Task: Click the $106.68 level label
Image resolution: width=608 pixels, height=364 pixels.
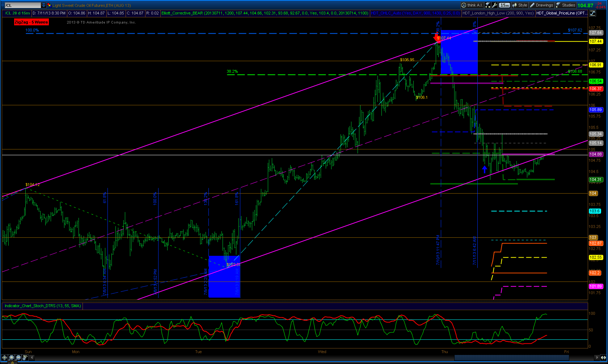Action: (x=575, y=71)
